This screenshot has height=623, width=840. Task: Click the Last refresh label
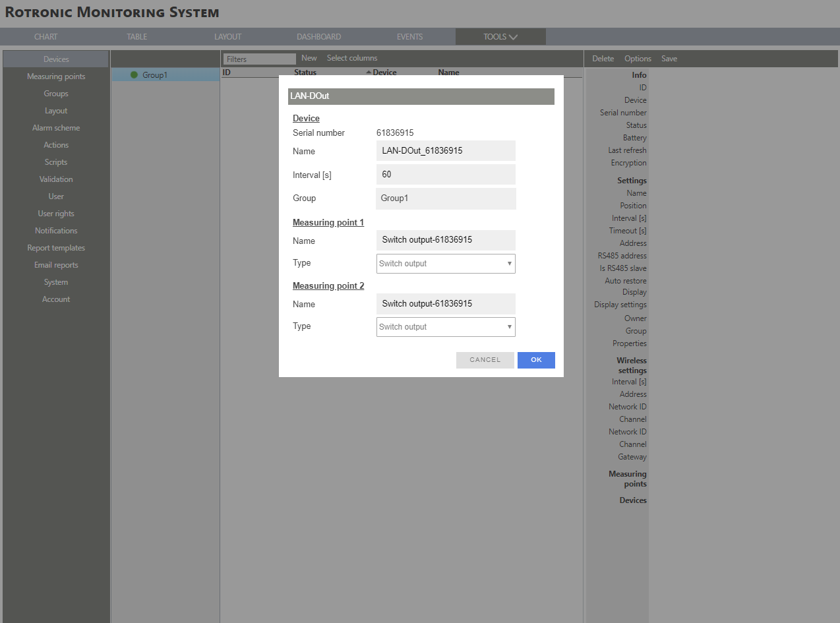tap(628, 150)
